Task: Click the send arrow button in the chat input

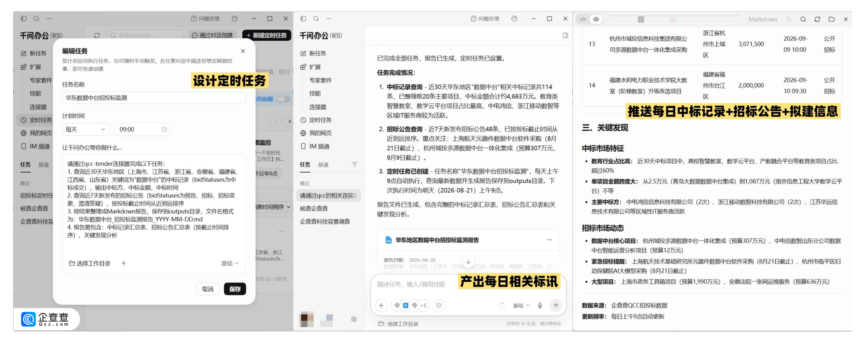Action: [556, 306]
